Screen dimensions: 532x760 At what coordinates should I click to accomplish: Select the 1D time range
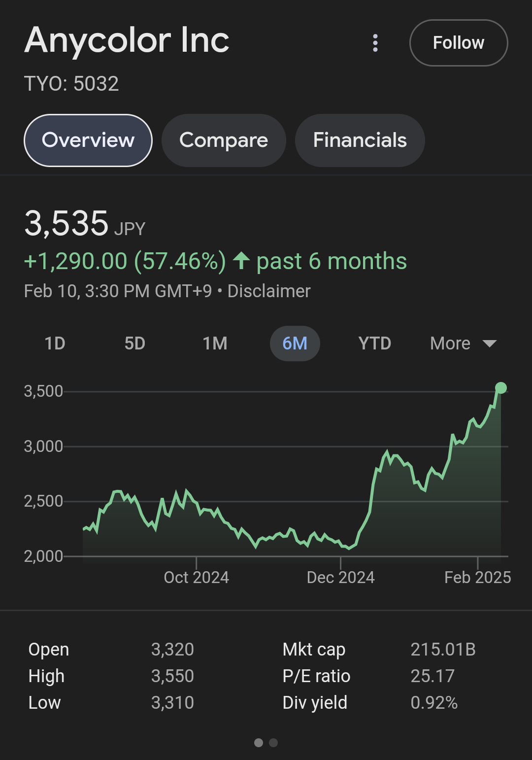55,344
